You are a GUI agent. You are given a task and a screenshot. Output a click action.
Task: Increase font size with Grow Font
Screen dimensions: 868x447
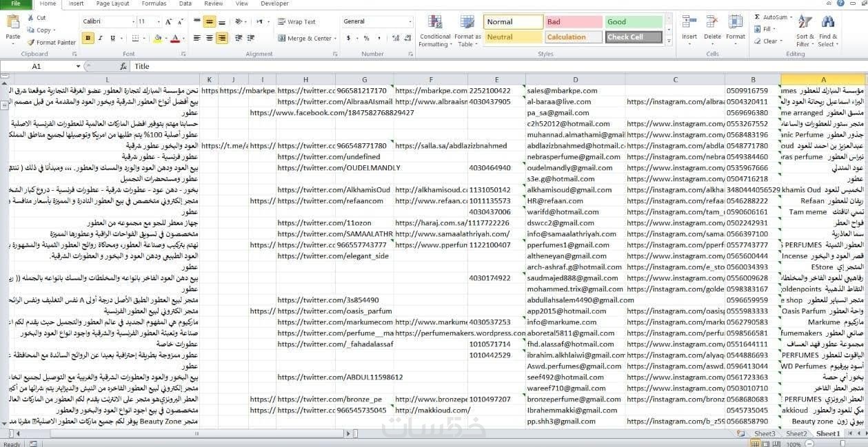(169, 22)
